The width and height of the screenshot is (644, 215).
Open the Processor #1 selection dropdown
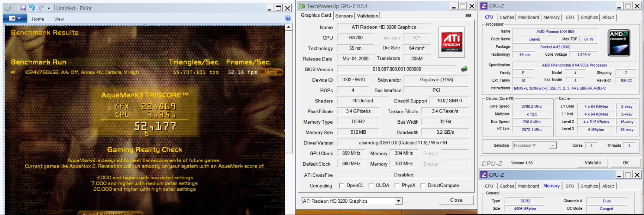pos(535,146)
